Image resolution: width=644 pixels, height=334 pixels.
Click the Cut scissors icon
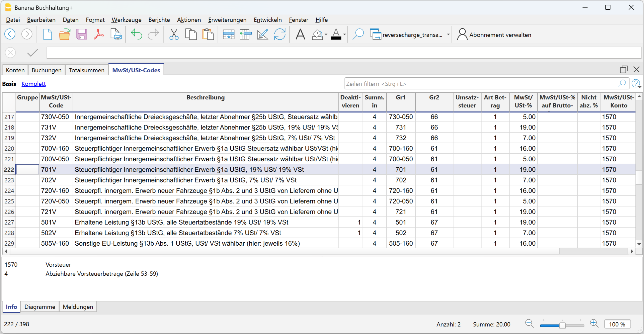click(x=174, y=34)
